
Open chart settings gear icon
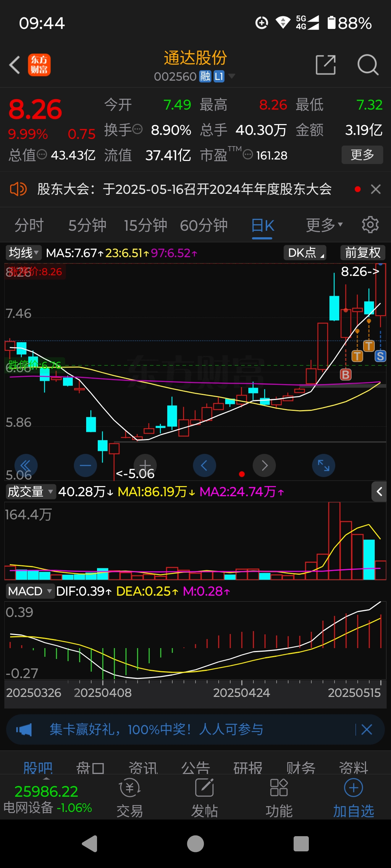370,225
